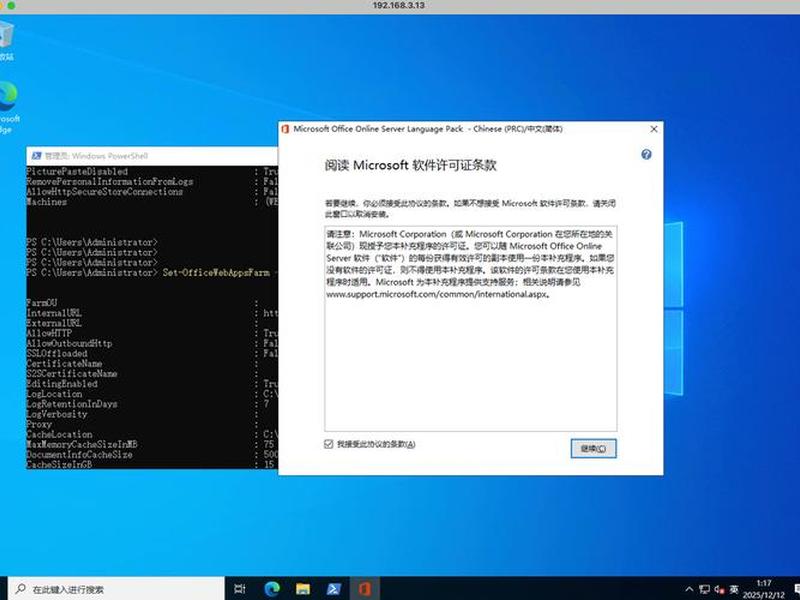
Task: Click the www.support.microsoft.com URL text
Action: coord(437,294)
